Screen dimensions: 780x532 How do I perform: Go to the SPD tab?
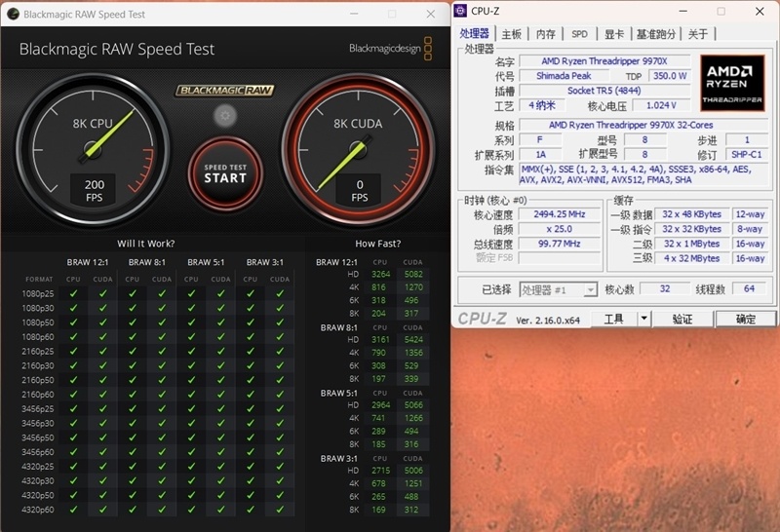pos(579,34)
